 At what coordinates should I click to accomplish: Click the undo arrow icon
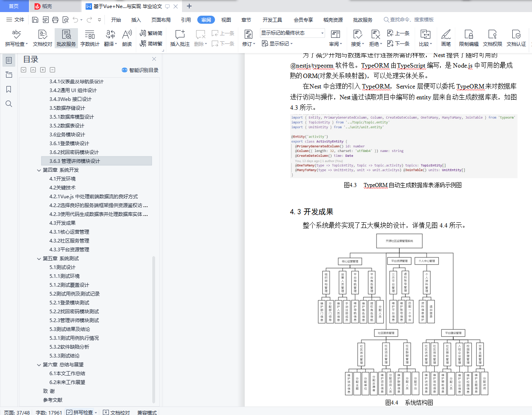(75, 20)
